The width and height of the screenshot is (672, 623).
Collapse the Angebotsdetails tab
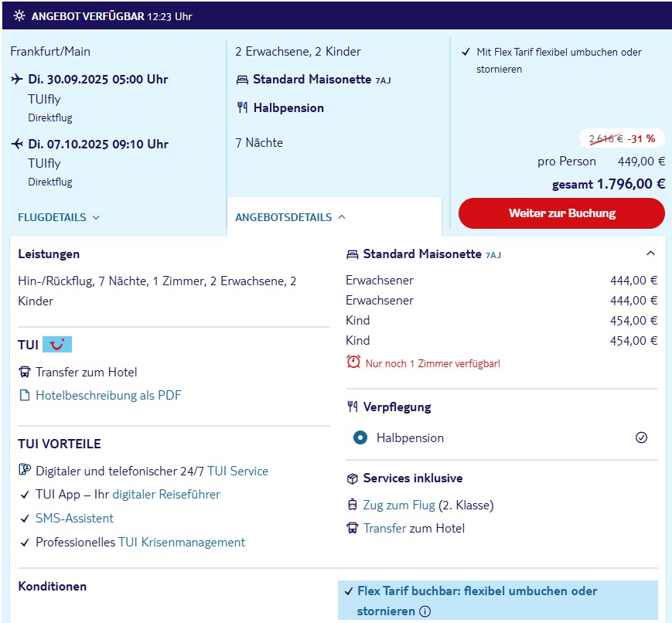click(x=290, y=217)
